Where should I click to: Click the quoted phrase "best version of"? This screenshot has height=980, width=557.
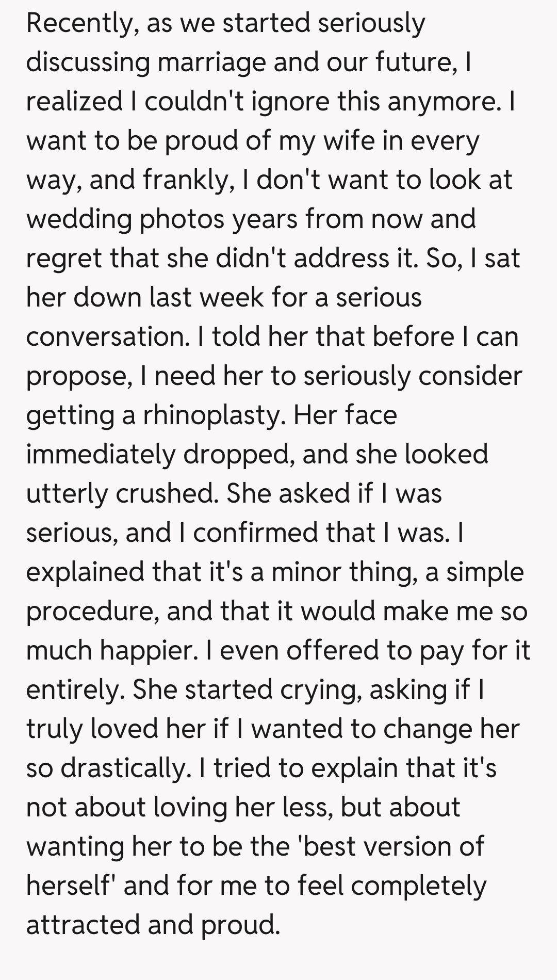coord(394,847)
